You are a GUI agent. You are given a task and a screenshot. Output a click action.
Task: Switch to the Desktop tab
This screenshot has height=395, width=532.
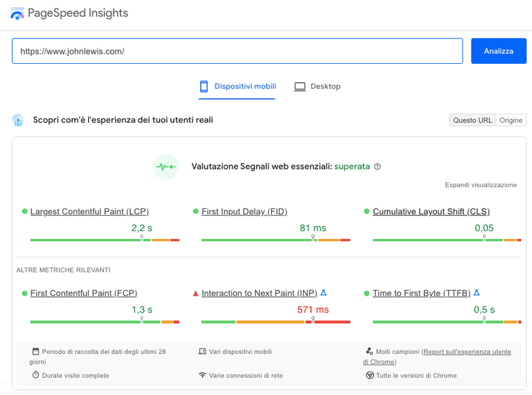317,87
